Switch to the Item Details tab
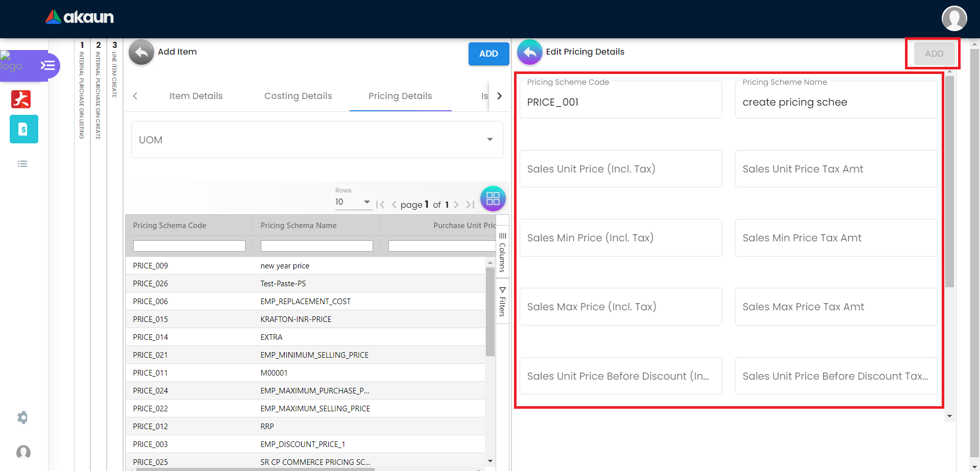 point(196,96)
